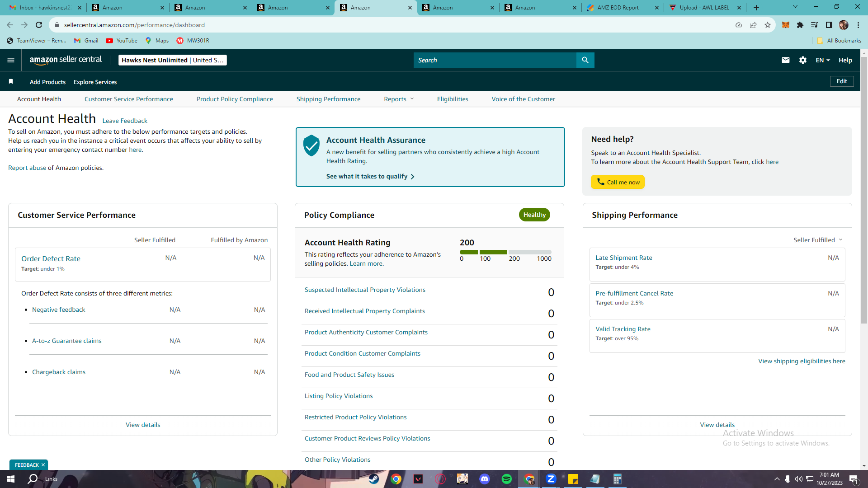
Task: Click the Account Health Assurance shield icon
Action: (311, 145)
